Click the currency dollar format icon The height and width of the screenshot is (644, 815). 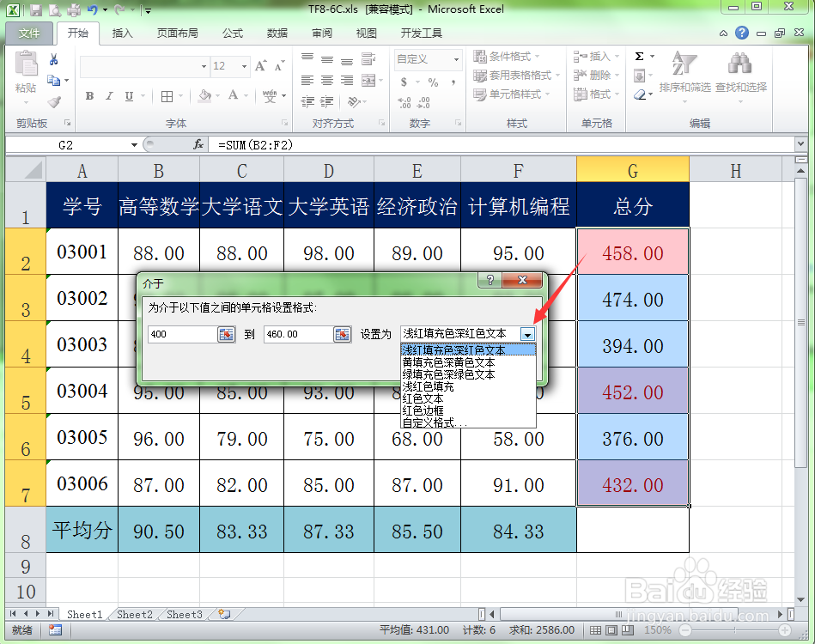tap(404, 82)
